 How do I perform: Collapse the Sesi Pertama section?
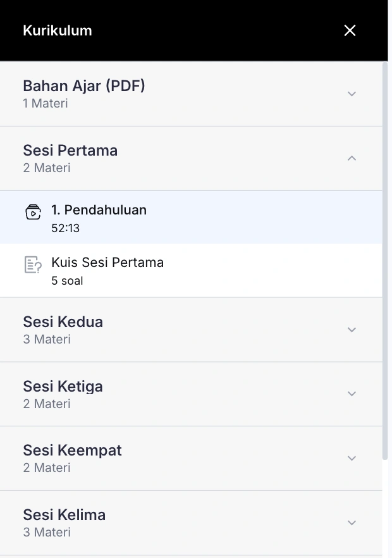(352, 158)
